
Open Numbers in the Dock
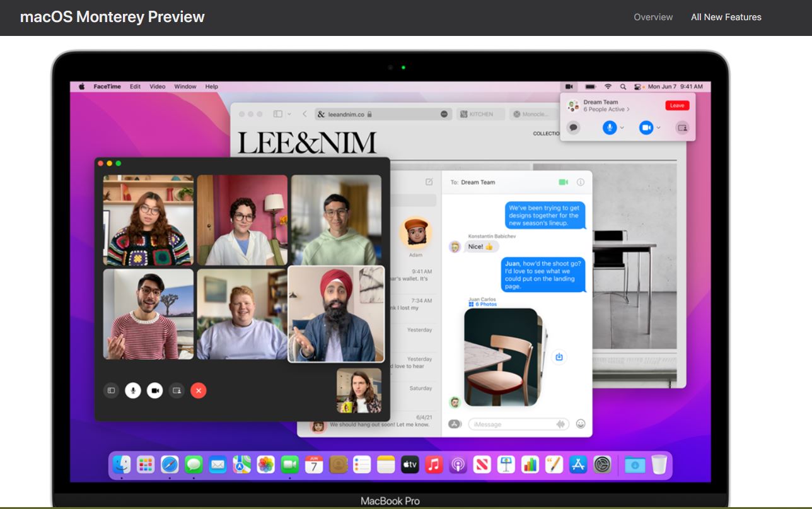click(530, 465)
